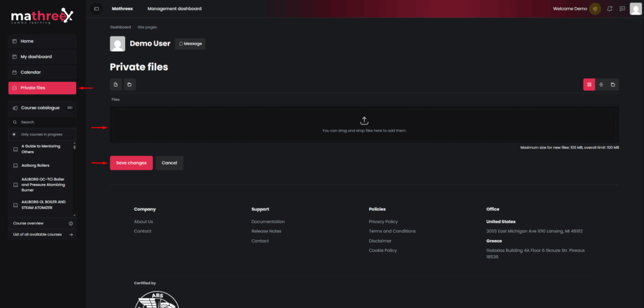Open the Disclaimer footer link
The width and height of the screenshot is (644, 308).
(380, 241)
